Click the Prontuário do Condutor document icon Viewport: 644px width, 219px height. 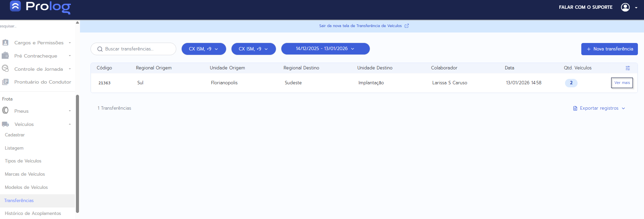[x=5, y=82]
